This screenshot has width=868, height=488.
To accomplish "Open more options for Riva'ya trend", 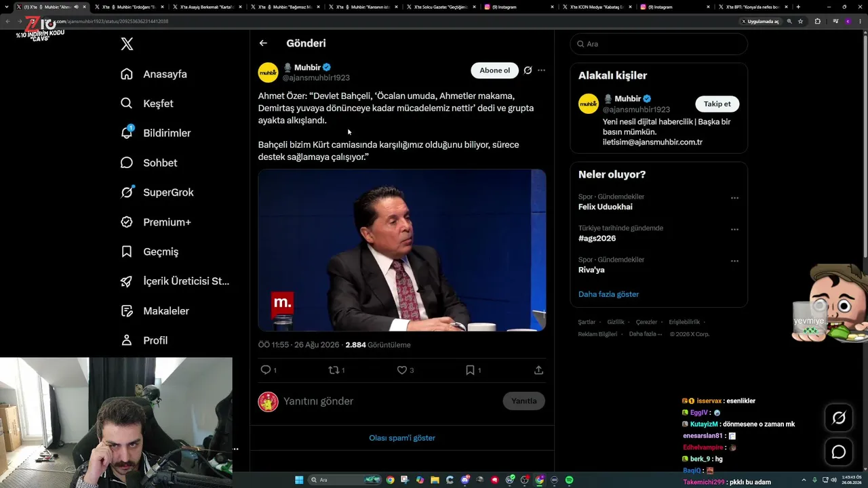I will tap(734, 261).
